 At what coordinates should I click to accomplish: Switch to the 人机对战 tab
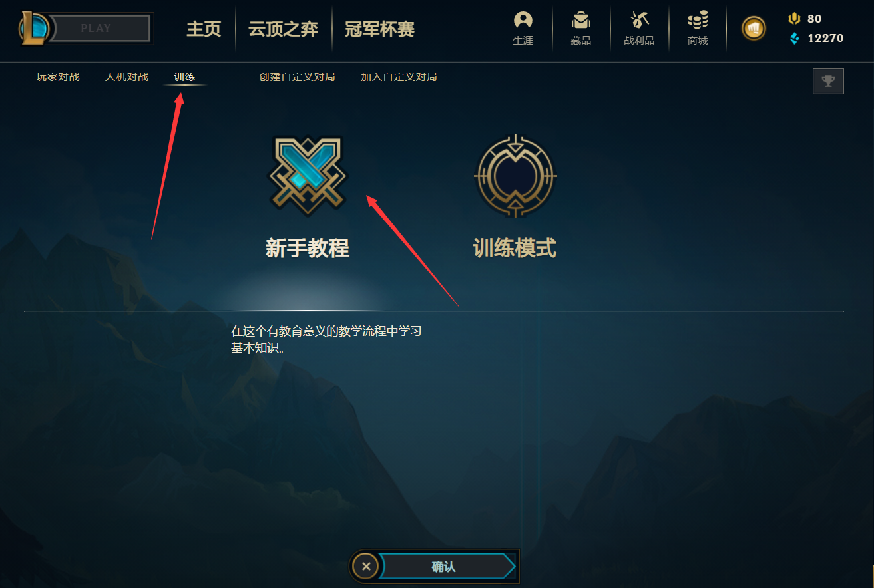pos(126,77)
